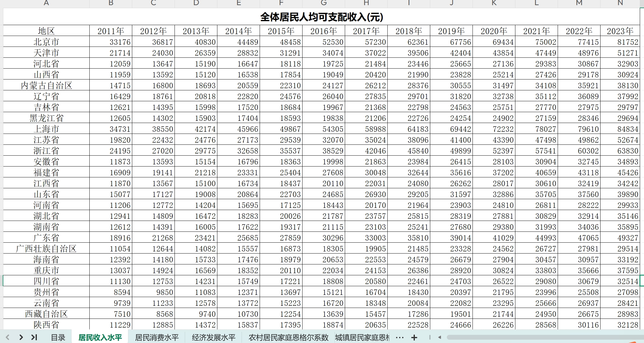Viewport: 644px width, 343px height.
Task: Click title cell 全体居民人均可支配收入(元)
Action: [x=322, y=17]
